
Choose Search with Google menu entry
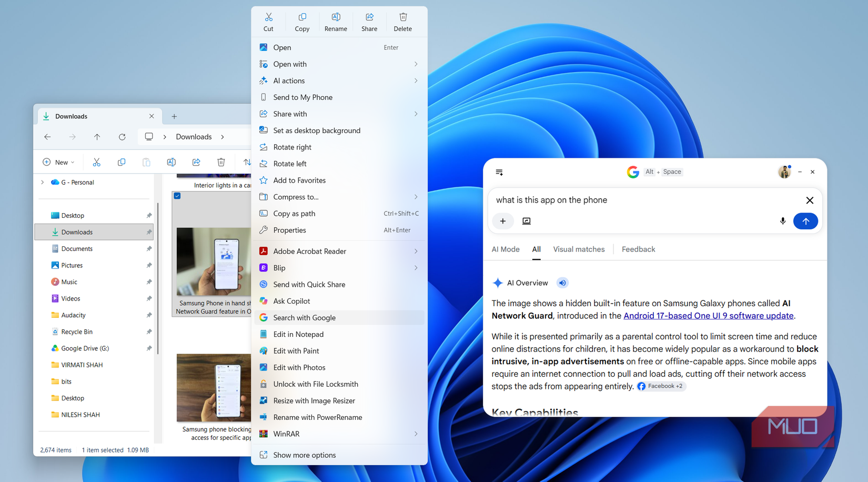[x=339, y=318]
